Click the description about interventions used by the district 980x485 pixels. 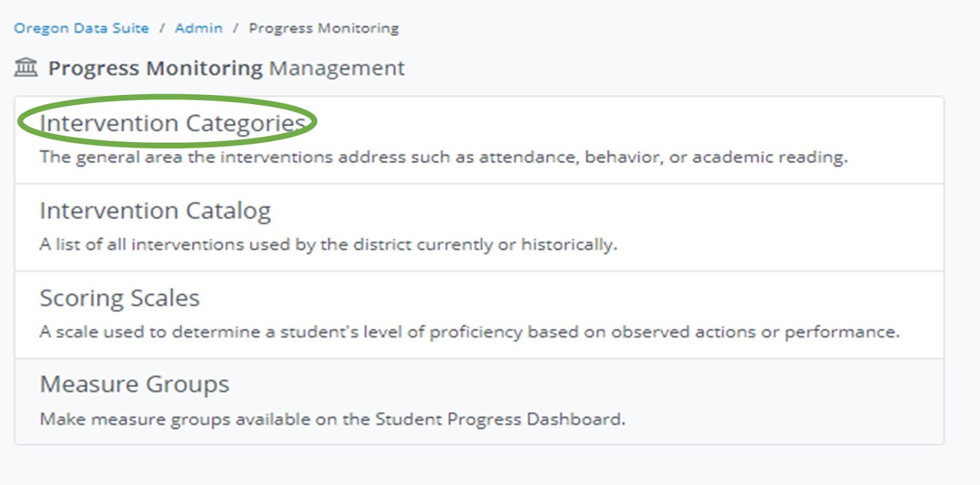pos(328,244)
